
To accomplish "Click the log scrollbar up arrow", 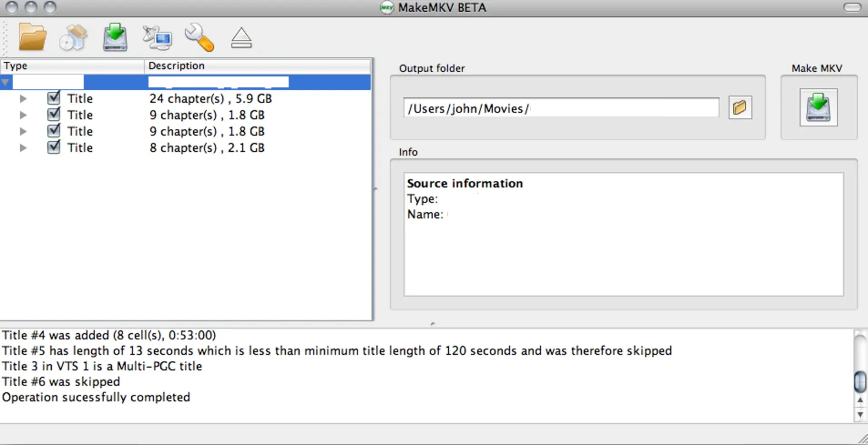I will (x=860, y=400).
